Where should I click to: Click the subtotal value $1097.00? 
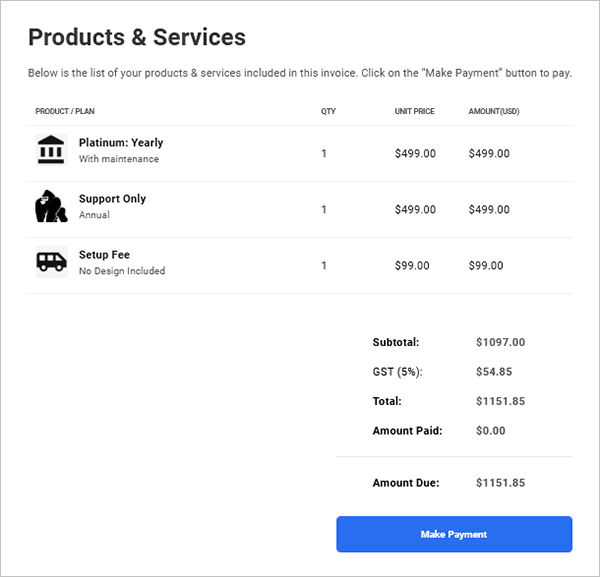click(501, 342)
